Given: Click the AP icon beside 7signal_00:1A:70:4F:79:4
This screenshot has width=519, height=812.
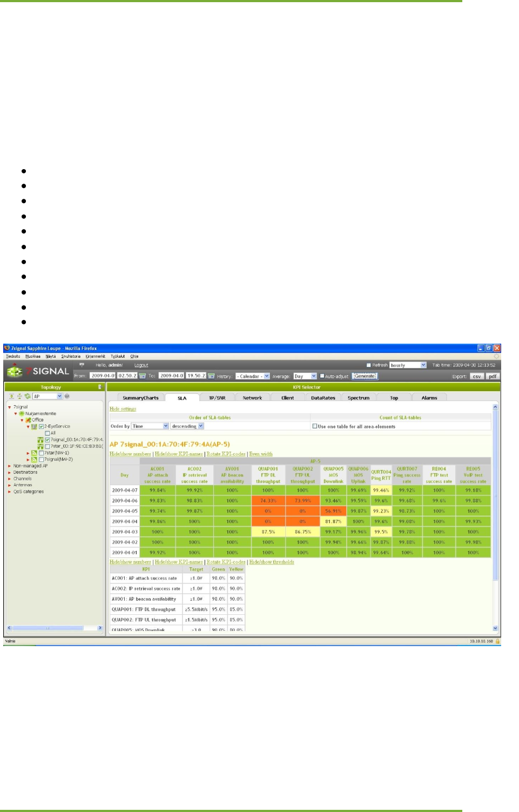Looking at the screenshot, I should tap(41, 439).
